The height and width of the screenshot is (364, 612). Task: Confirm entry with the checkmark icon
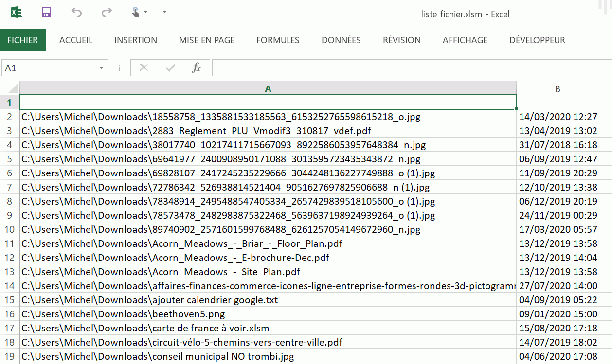coord(170,68)
